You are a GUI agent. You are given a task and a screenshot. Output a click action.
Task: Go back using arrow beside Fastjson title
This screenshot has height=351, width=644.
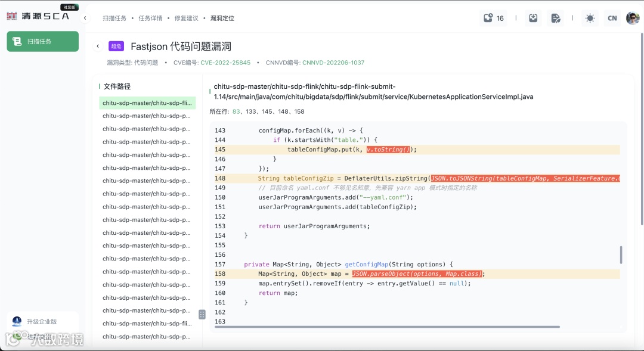[x=98, y=46]
